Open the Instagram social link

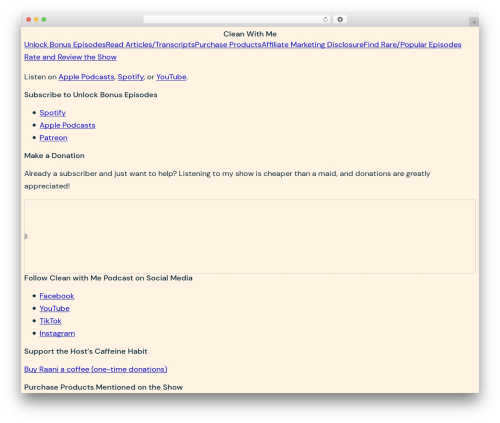(57, 333)
